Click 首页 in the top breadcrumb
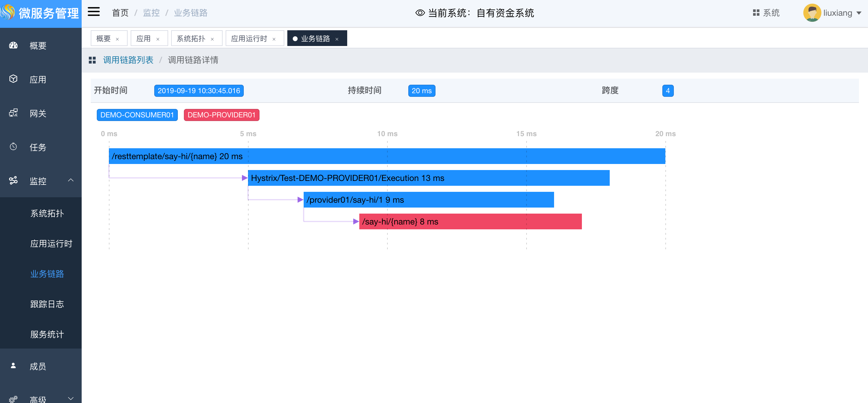Screen dimensions: 868x403 pyautogui.click(x=120, y=13)
